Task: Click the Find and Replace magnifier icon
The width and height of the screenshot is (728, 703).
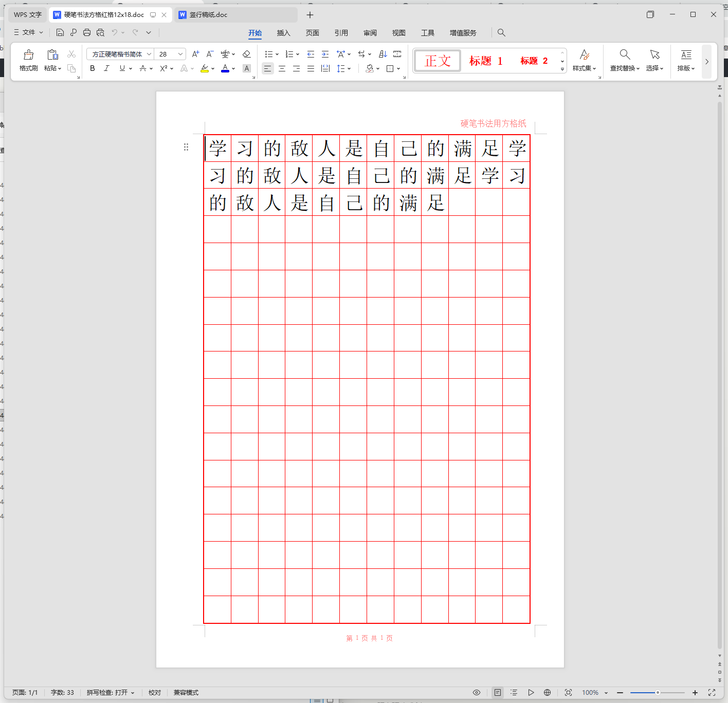Action: [625, 54]
